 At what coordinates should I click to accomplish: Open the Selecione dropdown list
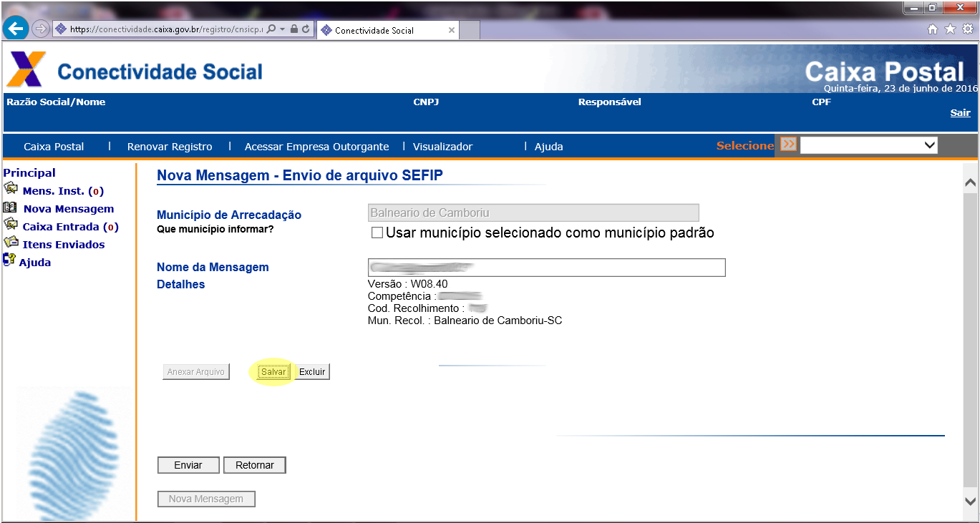[x=869, y=145]
